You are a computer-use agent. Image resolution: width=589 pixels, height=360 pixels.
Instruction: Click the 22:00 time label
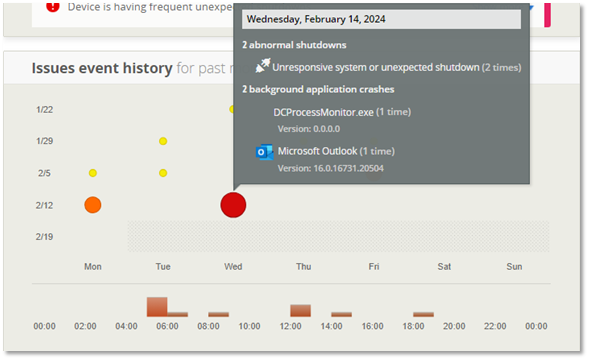pos(495,326)
